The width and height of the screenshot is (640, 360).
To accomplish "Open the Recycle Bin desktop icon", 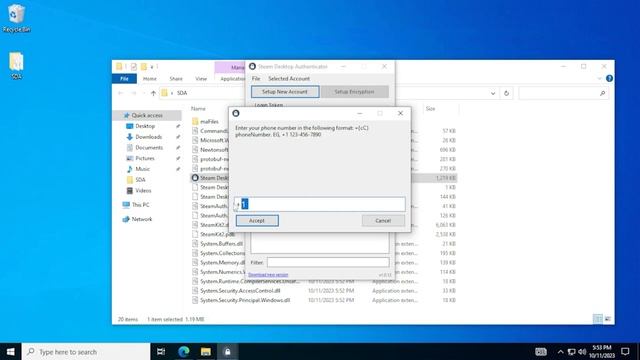I will [x=16, y=18].
